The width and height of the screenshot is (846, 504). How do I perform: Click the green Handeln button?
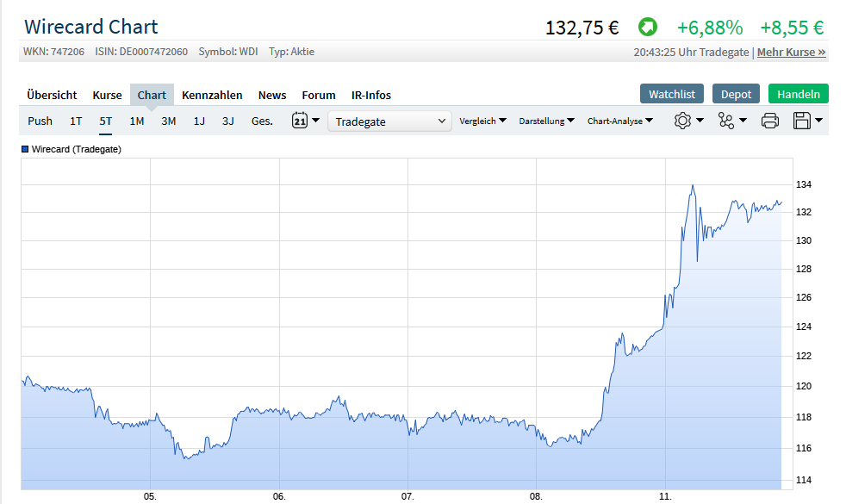click(x=798, y=93)
